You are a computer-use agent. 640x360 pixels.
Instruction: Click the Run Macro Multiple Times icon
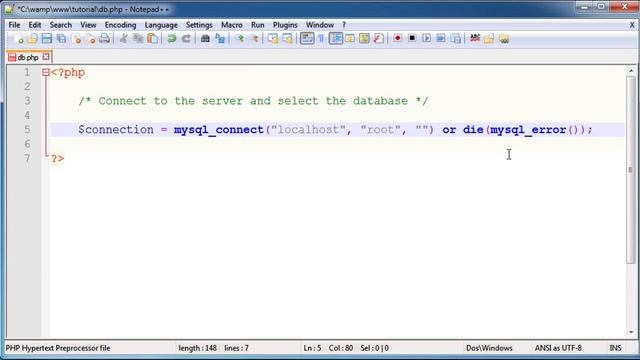pyautogui.click(x=441, y=39)
